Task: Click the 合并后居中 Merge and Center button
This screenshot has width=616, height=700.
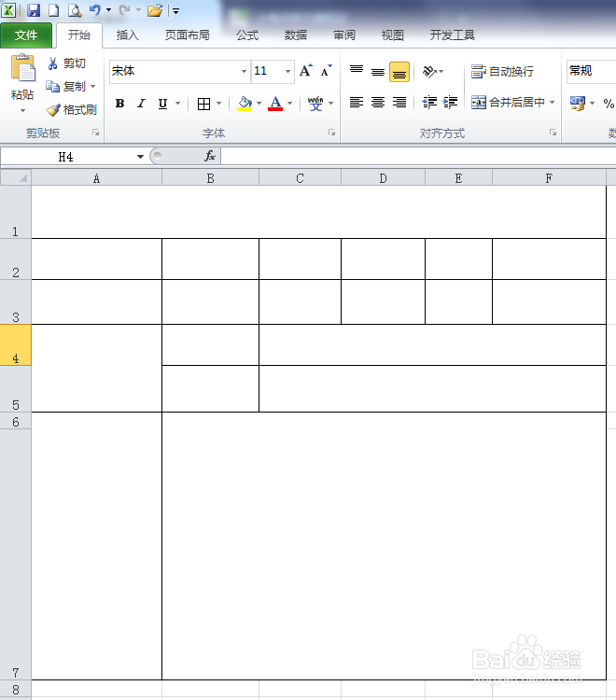Action: click(x=508, y=103)
